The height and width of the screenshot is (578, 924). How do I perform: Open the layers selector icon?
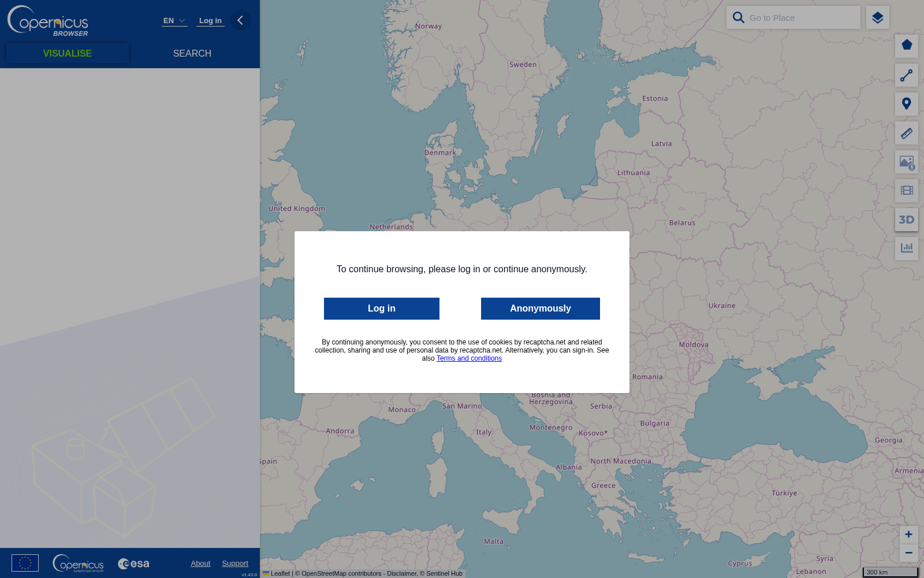(x=878, y=17)
